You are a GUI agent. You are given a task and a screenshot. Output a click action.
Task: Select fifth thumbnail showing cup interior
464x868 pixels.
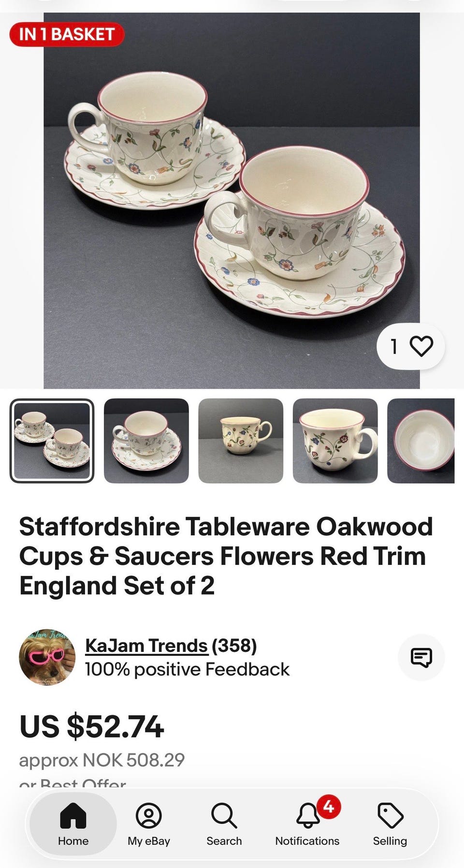coord(421,441)
